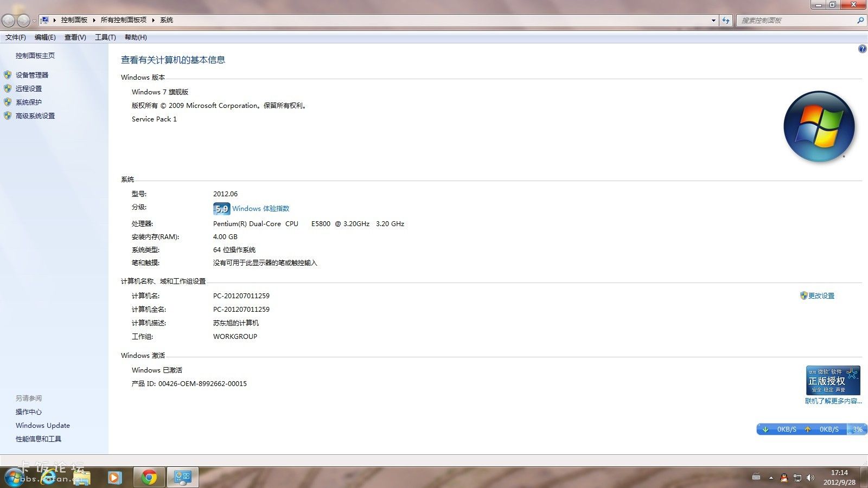The image size is (868, 488).
Task: Click the search magnifier icon
Action: click(860, 20)
